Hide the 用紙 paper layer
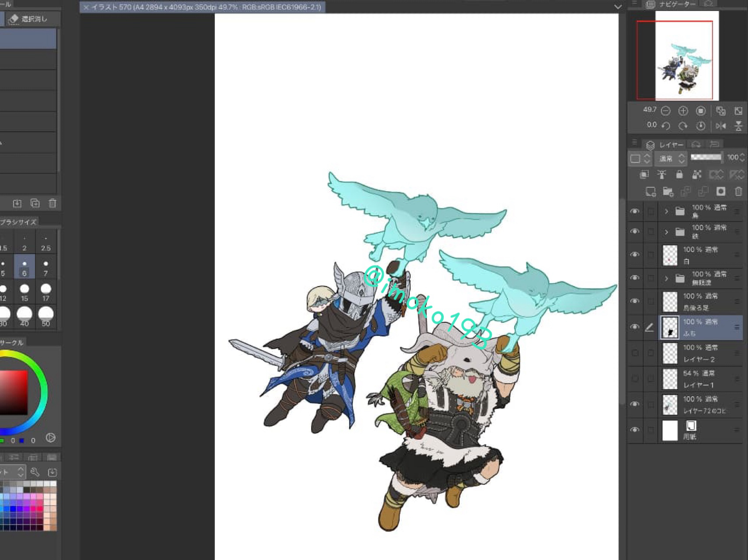Image resolution: width=748 pixels, height=560 pixels. (x=635, y=430)
